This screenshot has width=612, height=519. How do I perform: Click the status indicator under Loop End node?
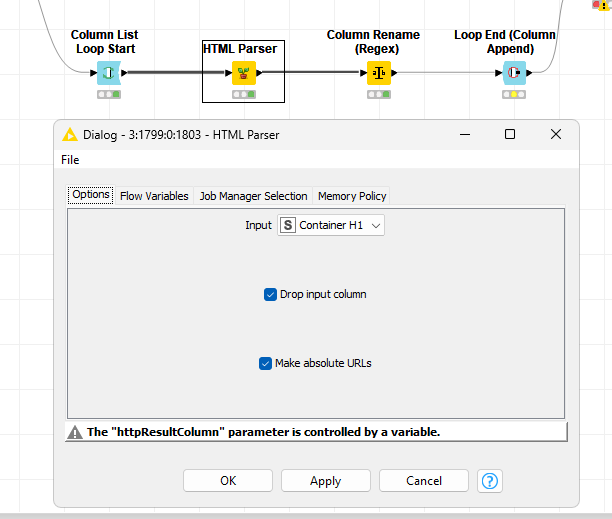[x=514, y=94]
